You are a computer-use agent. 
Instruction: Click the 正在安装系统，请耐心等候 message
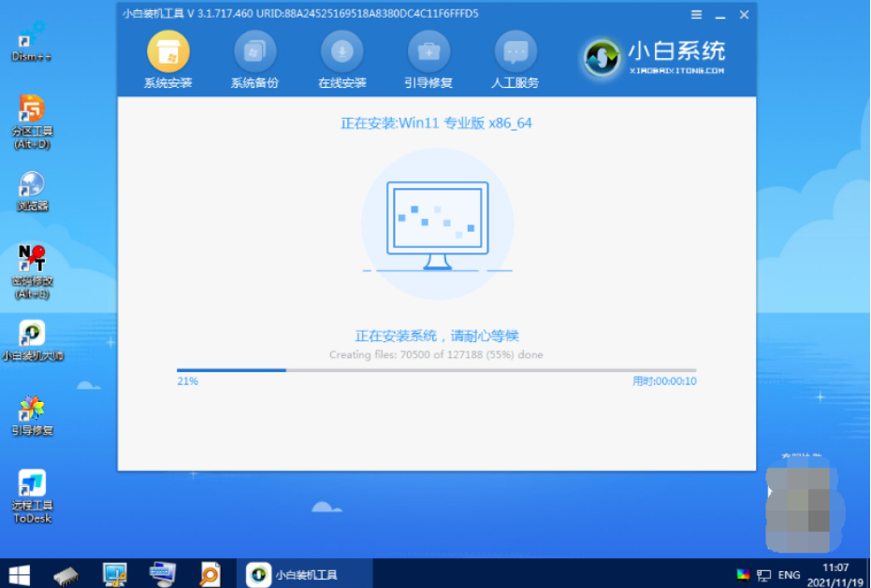pos(437,336)
